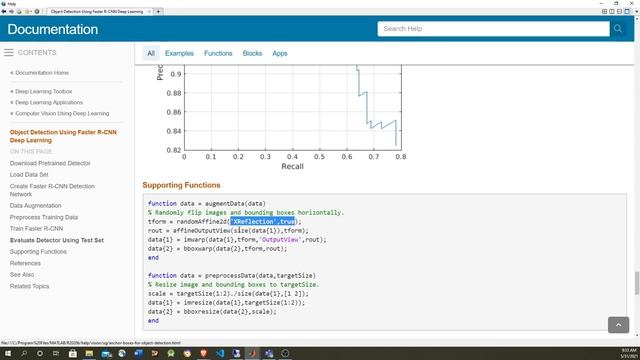The image size is (640, 360).
Task: Open the document actions dropdown arrow
Action: [x=636, y=11]
